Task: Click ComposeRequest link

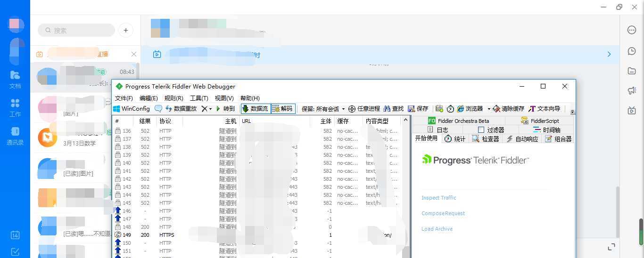Action: 443,213
